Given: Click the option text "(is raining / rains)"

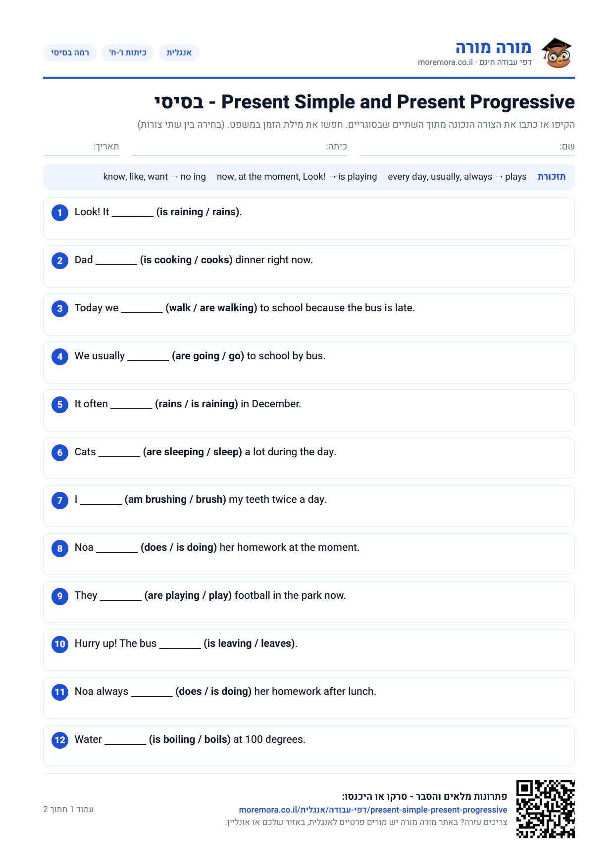Looking at the screenshot, I should (x=198, y=212).
